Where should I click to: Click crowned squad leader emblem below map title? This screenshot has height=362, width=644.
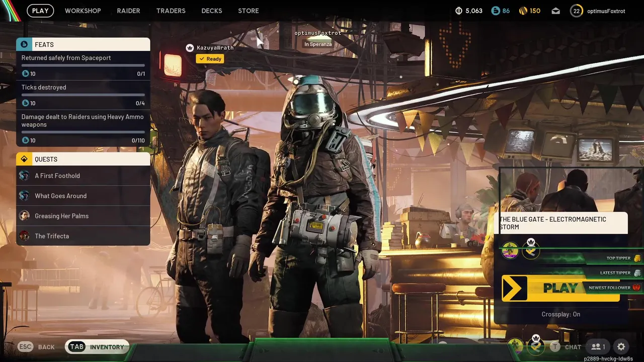pyautogui.click(x=531, y=249)
